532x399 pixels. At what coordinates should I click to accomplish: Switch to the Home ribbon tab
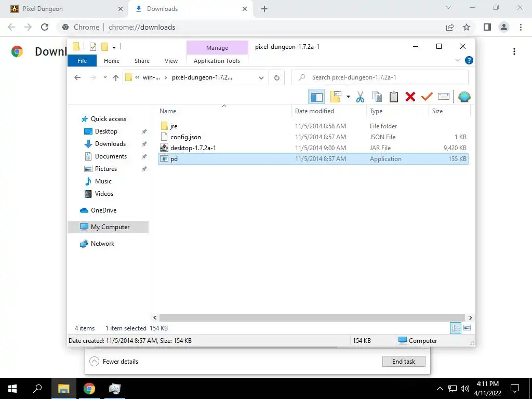click(x=112, y=61)
